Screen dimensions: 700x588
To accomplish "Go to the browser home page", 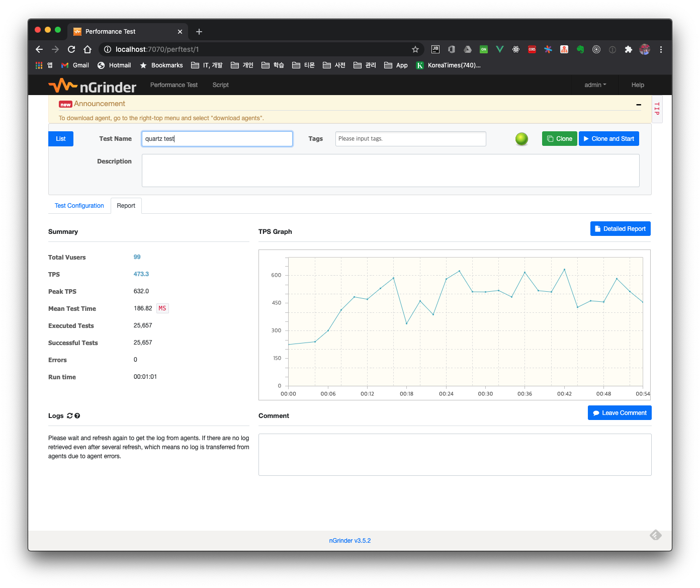I will coord(87,49).
